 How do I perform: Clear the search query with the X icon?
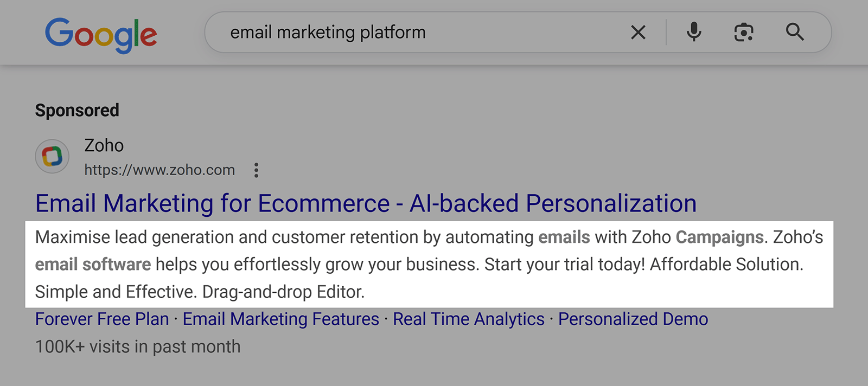tap(637, 32)
